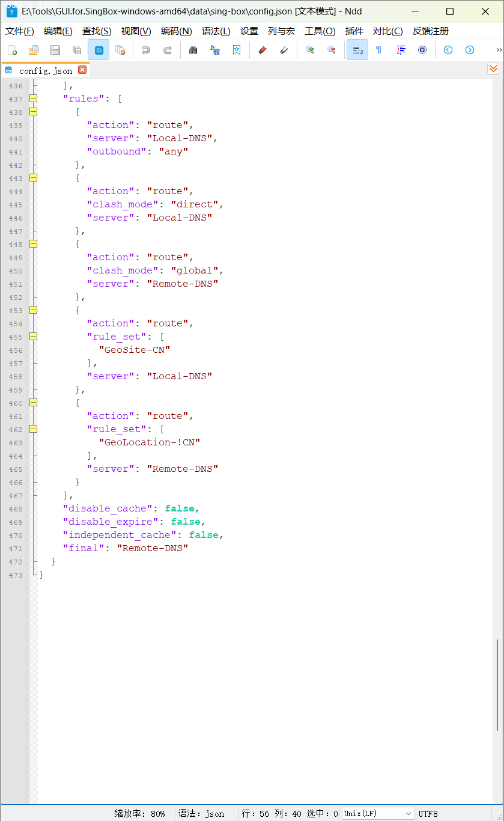Click the 行: 56 列: 40 status entry
504x821 pixels.
pyautogui.click(x=290, y=813)
